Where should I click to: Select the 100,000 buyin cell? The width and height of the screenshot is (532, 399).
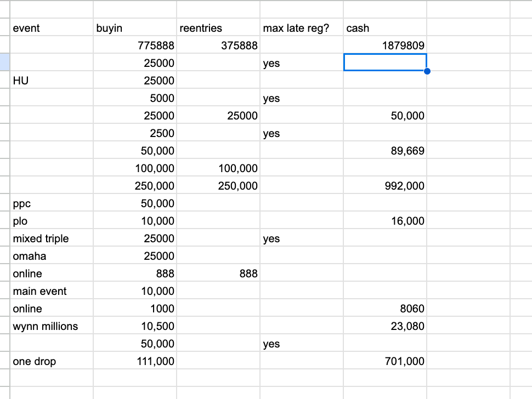point(135,168)
